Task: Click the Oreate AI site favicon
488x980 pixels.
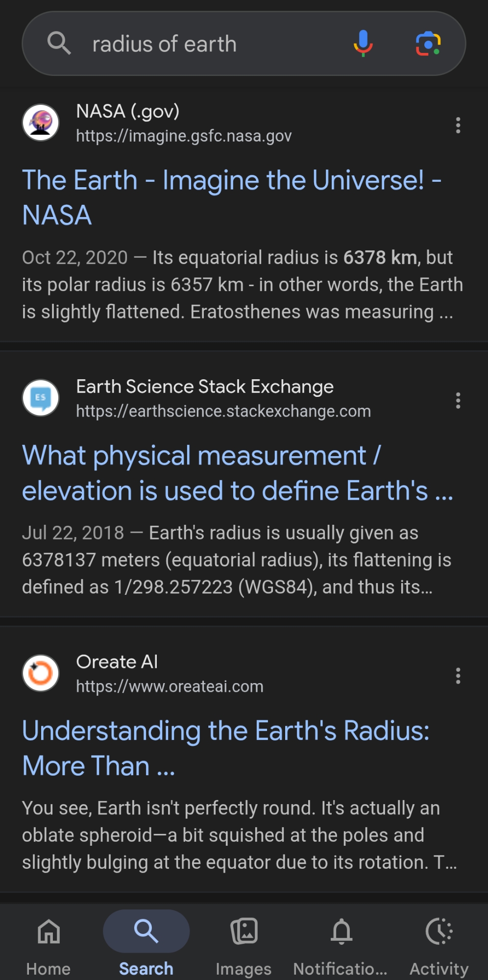Action: tap(41, 673)
